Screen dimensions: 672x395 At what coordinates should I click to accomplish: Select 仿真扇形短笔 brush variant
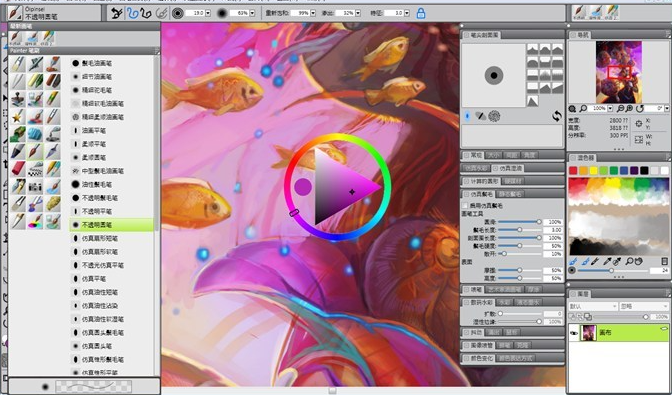pyautogui.click(x=111, y=238)
